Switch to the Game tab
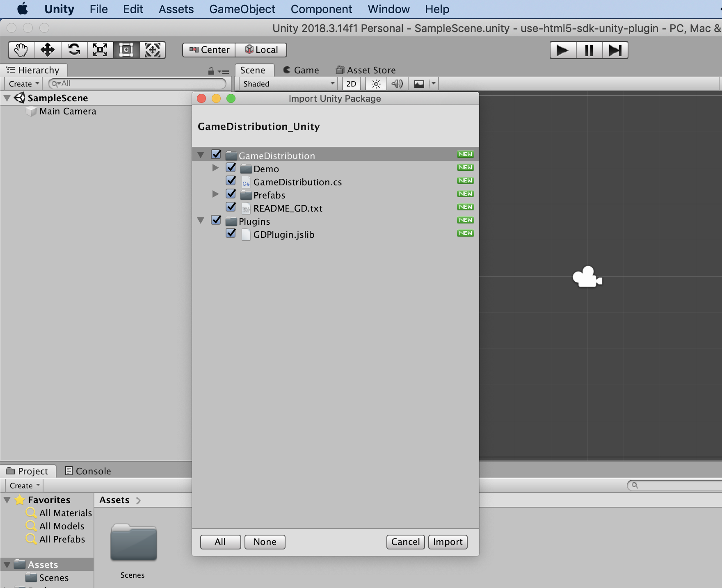Screen dimensions: 722x588 301,71
